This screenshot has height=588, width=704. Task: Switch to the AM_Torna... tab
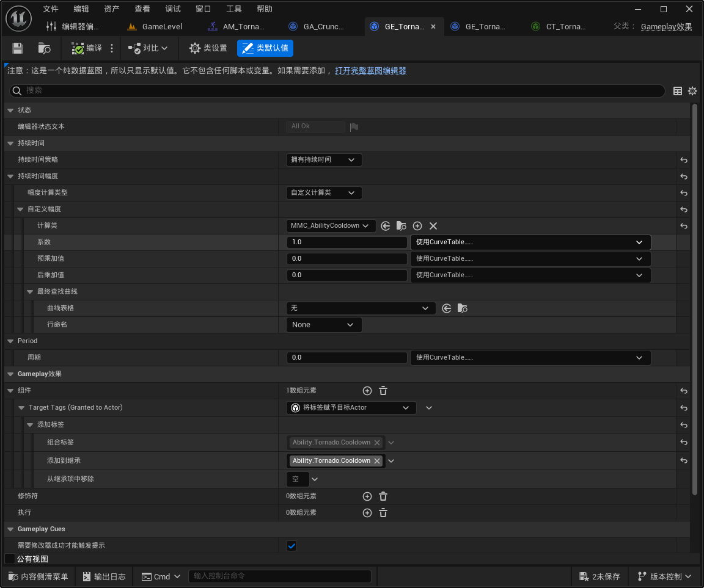[236, 27]
